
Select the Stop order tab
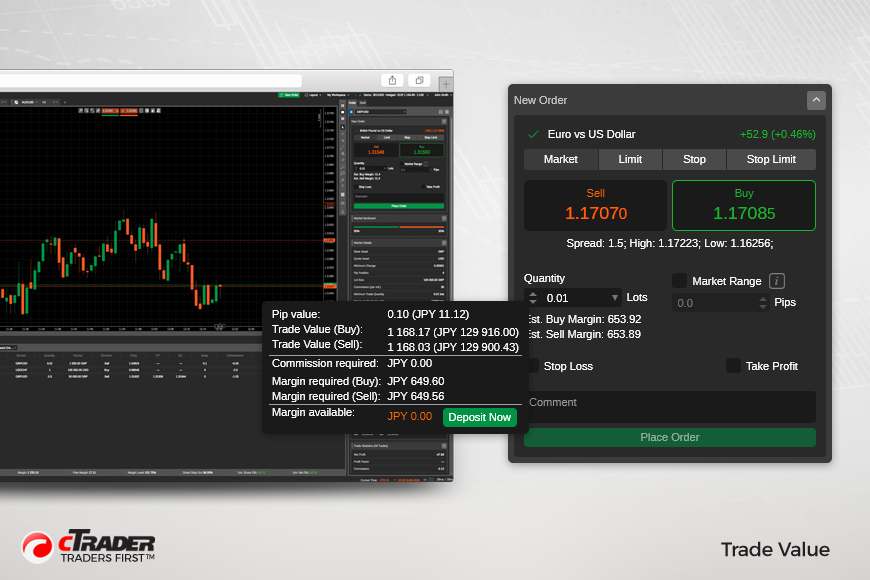pyautogui.click(x=694, y=159)
